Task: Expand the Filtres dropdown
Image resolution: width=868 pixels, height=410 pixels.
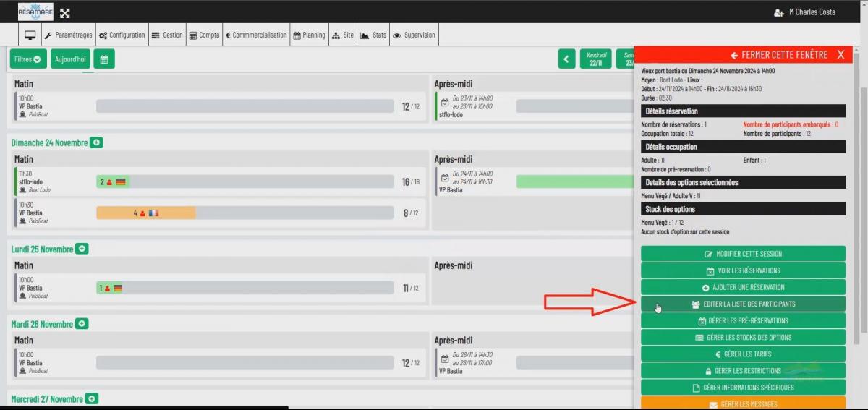Action: click(x=28, y=59)
